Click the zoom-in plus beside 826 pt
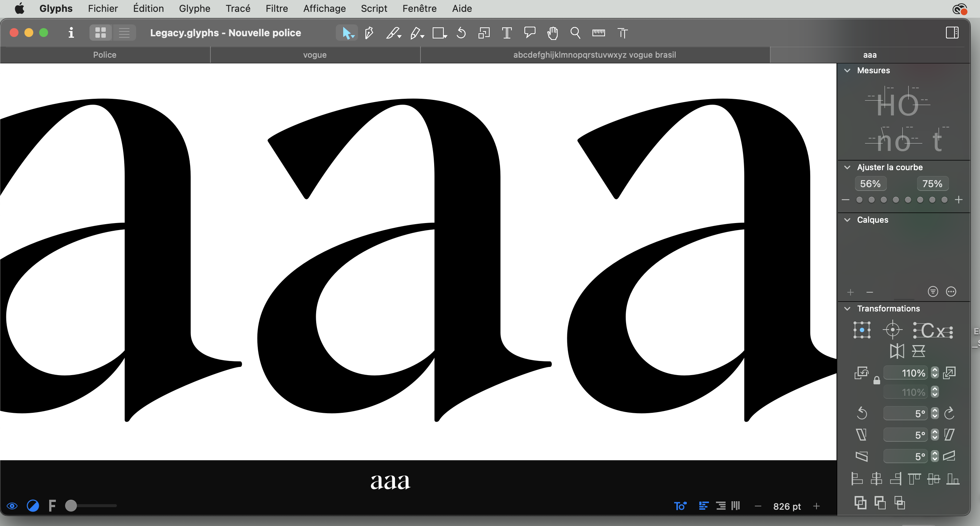Screen dimensions: 980x526 point(817,506)
